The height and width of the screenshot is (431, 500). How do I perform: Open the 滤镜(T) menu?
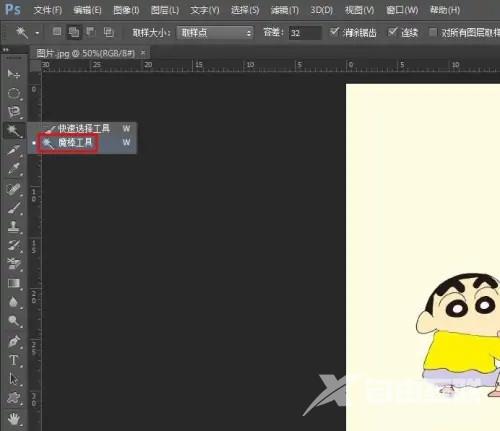285,10
